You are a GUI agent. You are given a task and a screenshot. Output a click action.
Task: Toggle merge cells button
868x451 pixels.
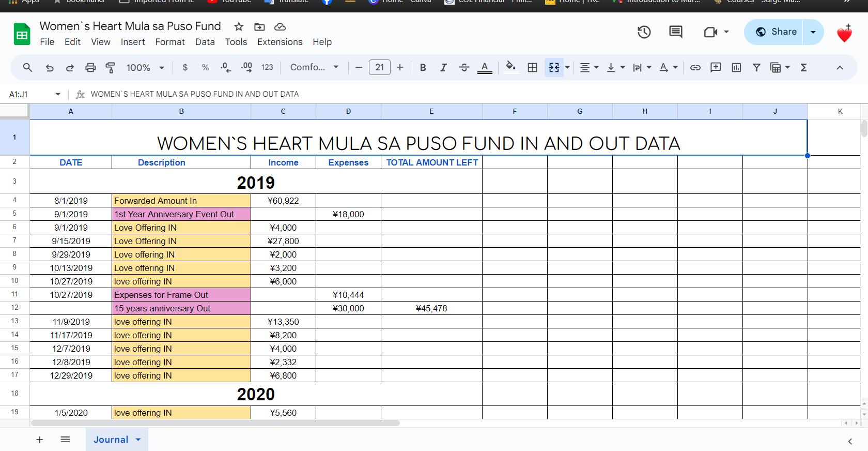(x=554, y=67)
